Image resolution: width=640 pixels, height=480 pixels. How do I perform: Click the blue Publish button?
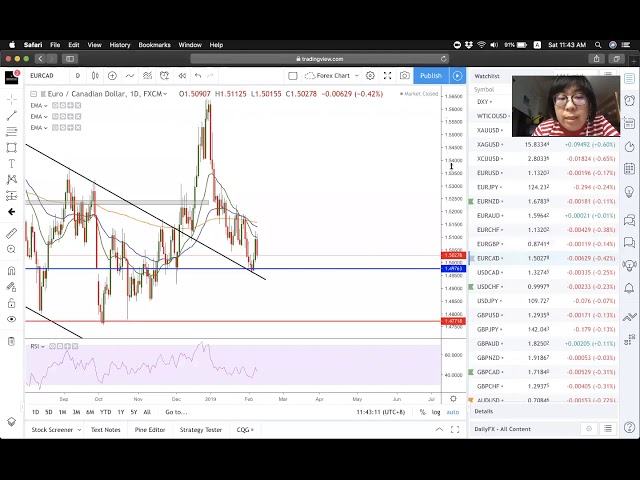(431, 76)
